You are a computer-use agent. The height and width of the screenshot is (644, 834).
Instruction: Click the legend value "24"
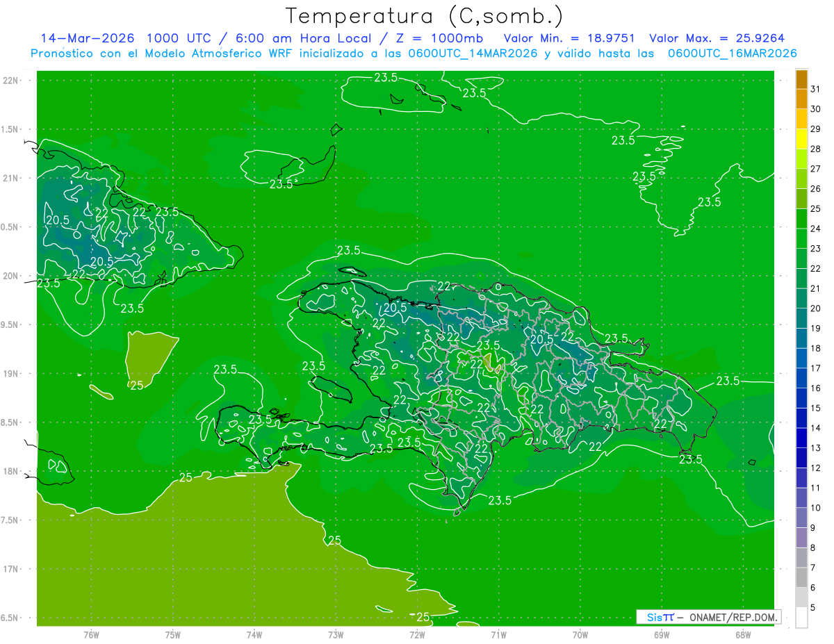coord(816,229)
